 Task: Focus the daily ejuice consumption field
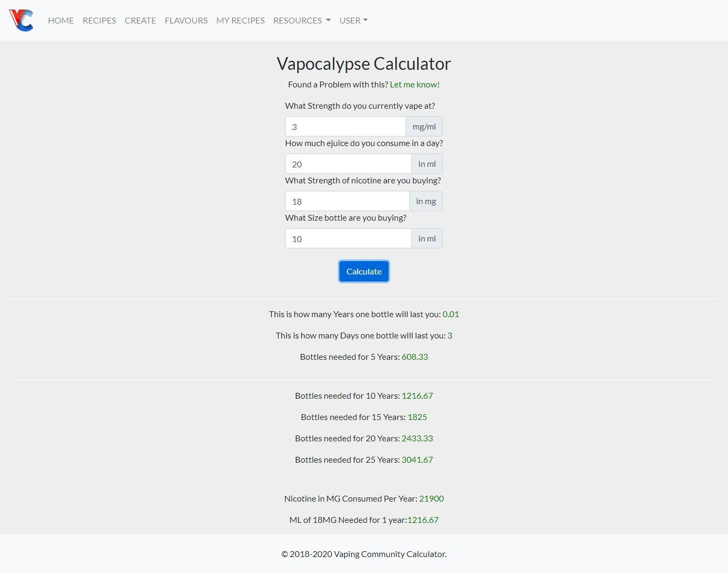click(x=348, y=164)
